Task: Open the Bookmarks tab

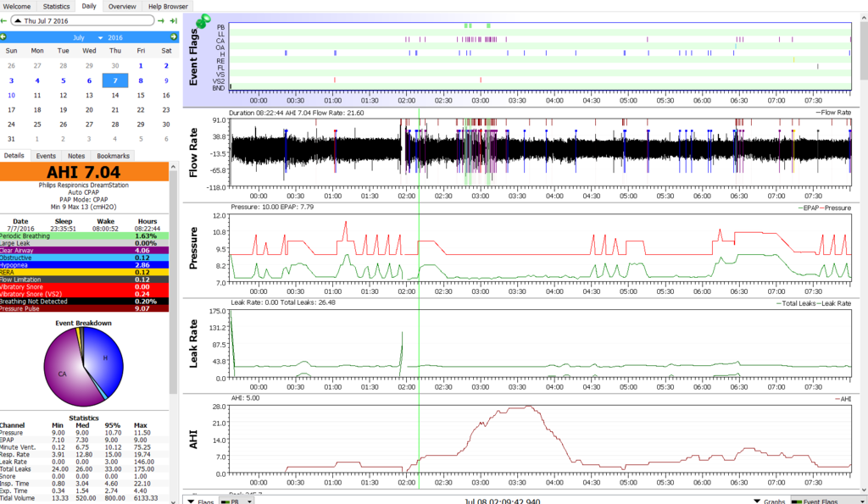Action: (x=113, y=156)
